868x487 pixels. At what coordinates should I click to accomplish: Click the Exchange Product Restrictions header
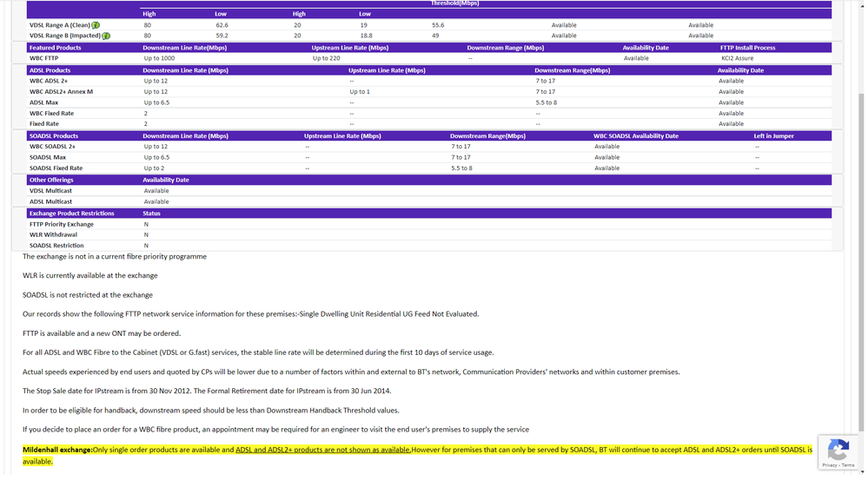click(x=72, y=213)
